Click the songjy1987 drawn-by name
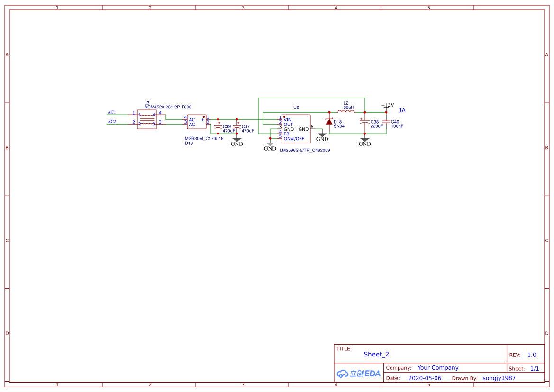The width and height of the screenshot is (554, 392). pyautogui.click(x=499, y=378)
